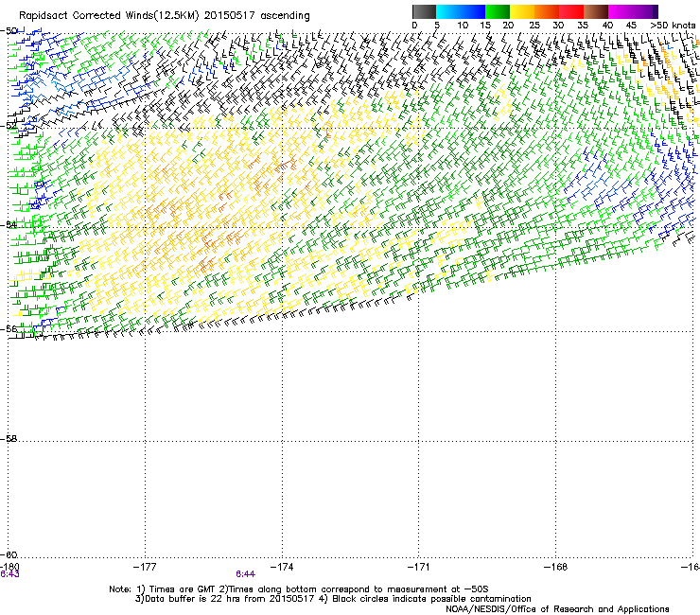Click the gray 0-5 knots color segment

(x=424, y=11)
